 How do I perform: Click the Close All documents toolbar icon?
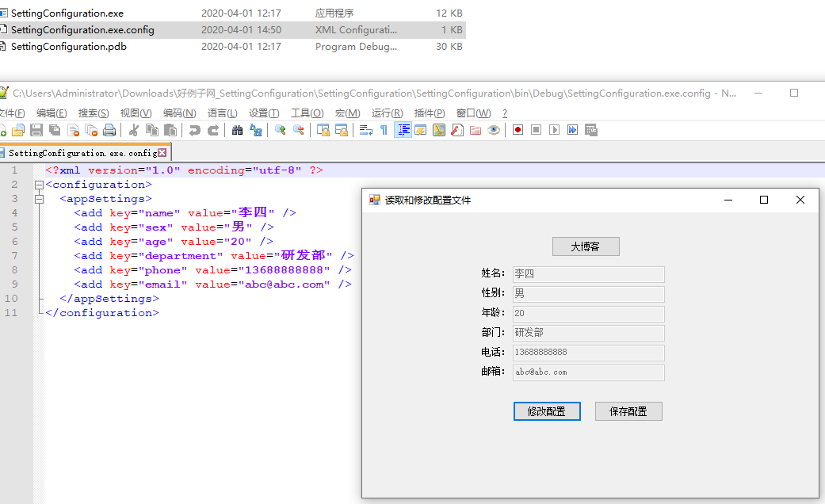pos(92,130)
